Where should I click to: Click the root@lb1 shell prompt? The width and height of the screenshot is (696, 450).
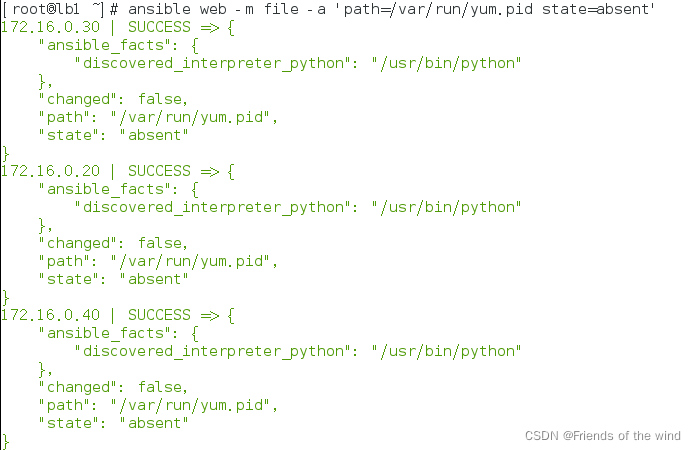60,9
